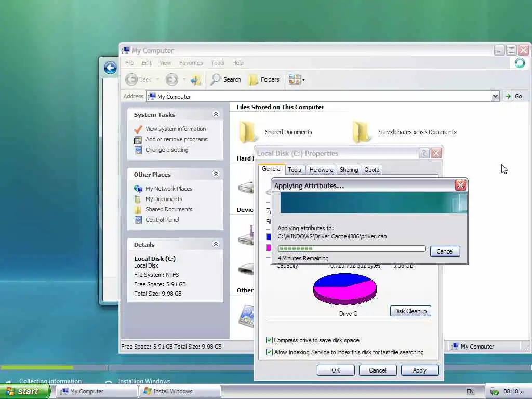Image resolution: width=532 pixels, height=399 pixels.
Task: Expand the Address bar dropdown
Action: coord(495,96)
